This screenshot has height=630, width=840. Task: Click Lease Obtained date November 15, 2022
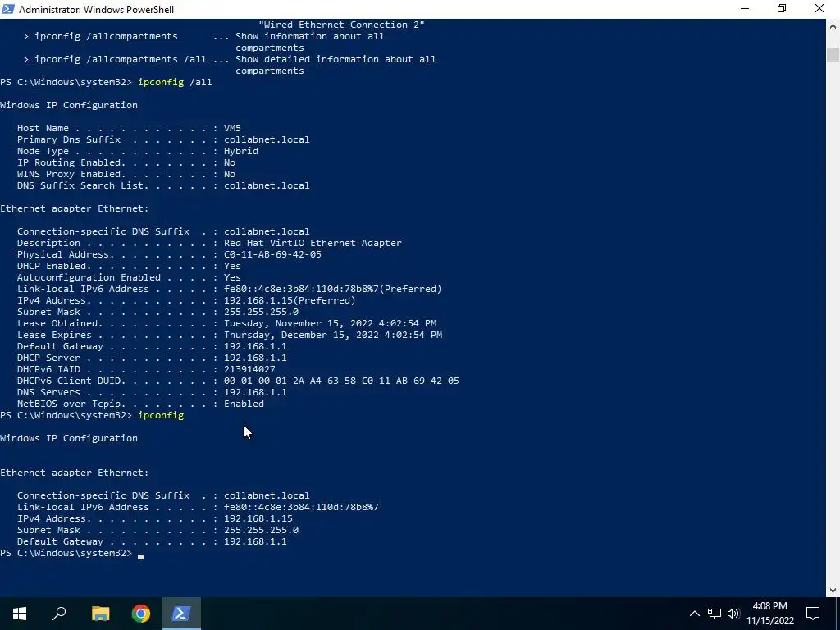330,323
